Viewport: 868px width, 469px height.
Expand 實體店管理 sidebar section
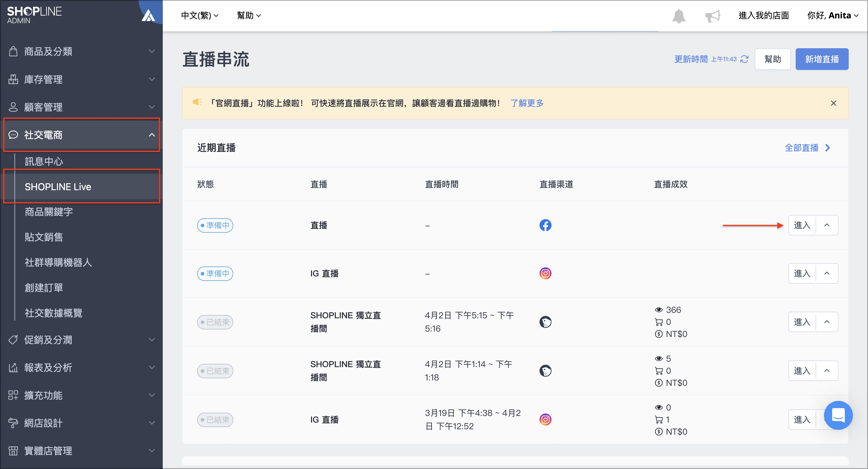click(152, 451)
